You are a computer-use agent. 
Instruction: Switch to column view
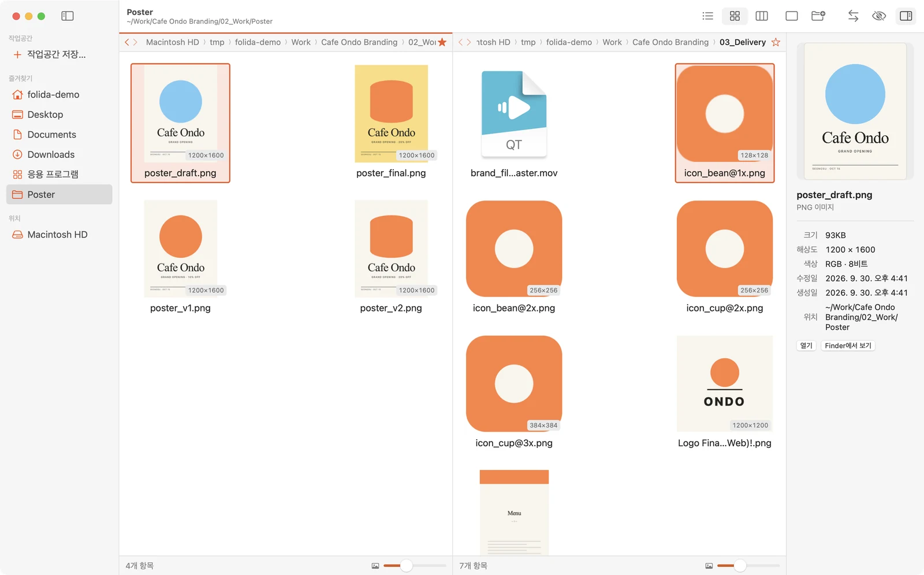pyautogui.click(x=762, y=16)
